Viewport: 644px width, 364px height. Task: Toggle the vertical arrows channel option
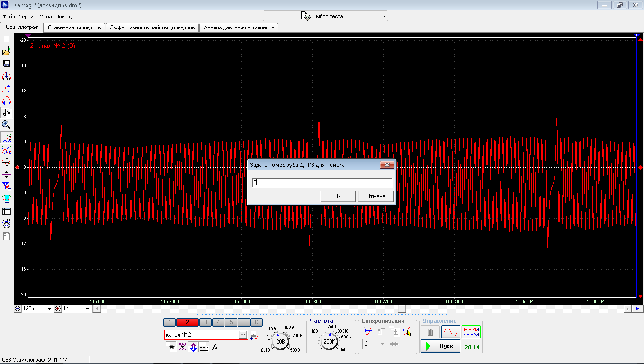tap(193, 347)
